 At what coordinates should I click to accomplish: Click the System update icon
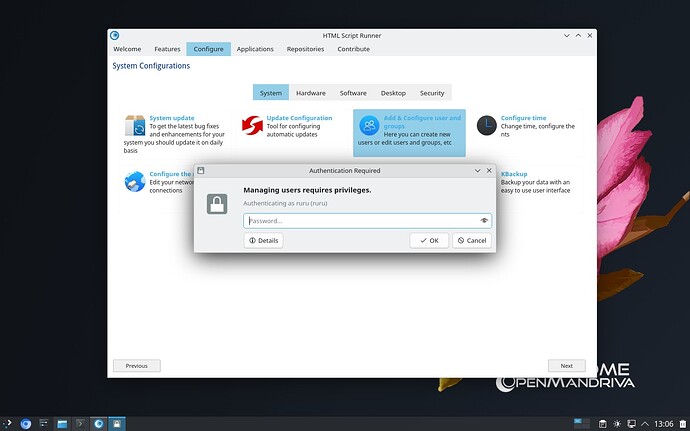[135, 125]
